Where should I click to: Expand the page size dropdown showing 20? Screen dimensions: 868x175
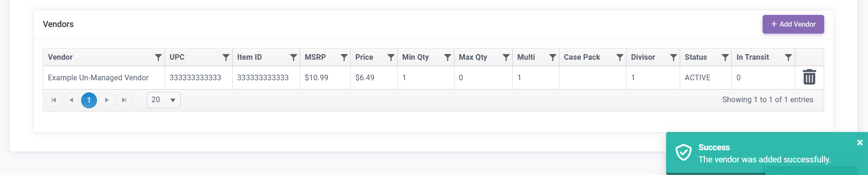(x=164, y=100)
